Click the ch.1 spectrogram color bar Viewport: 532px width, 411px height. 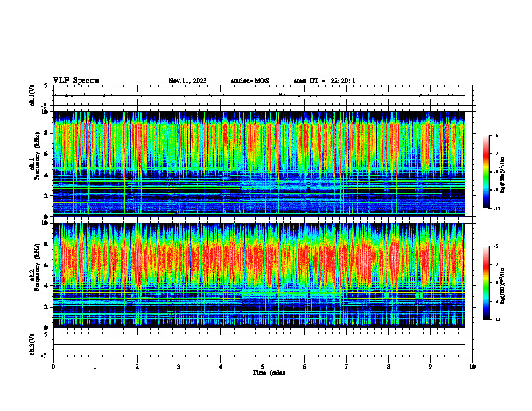click(x=486, y=172)
